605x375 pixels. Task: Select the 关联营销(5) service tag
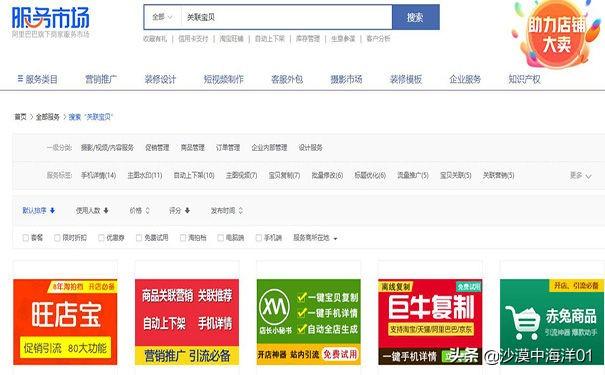pyautogui.click(x=499, y=176)
